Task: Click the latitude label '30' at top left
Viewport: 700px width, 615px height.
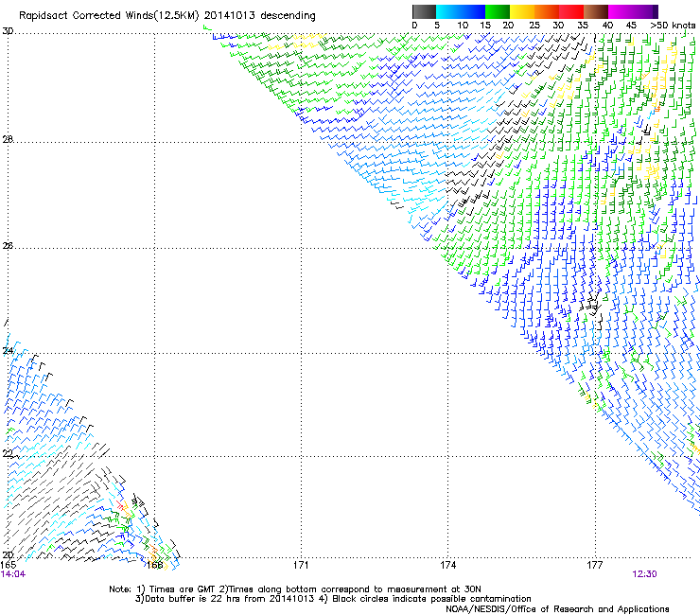Action: [x=8, y=31]
